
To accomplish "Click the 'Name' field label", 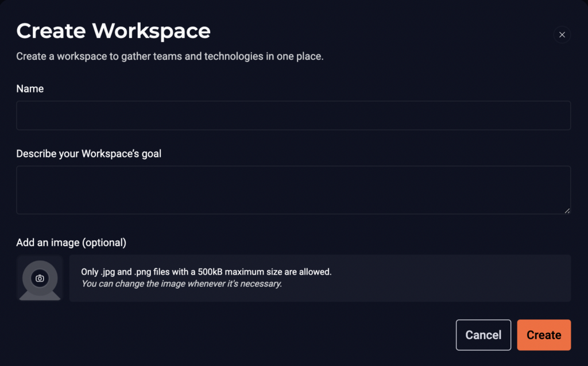I will (30, 88).
